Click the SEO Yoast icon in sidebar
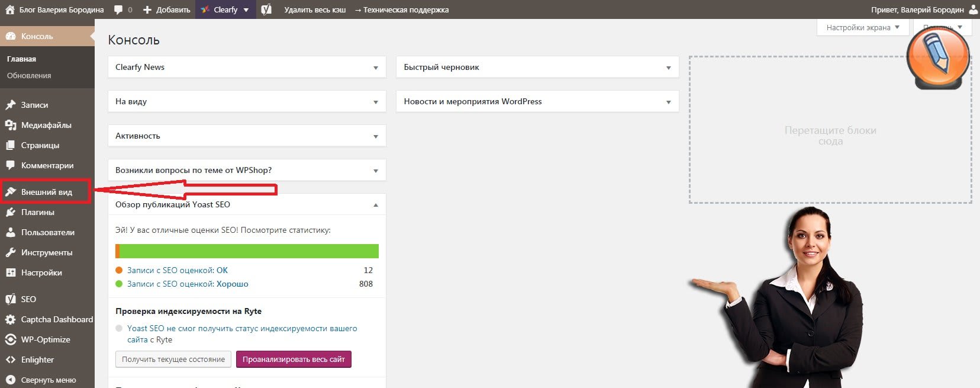Screen dimensions: 980x388 pyautogui.click(x=11, y=299)
